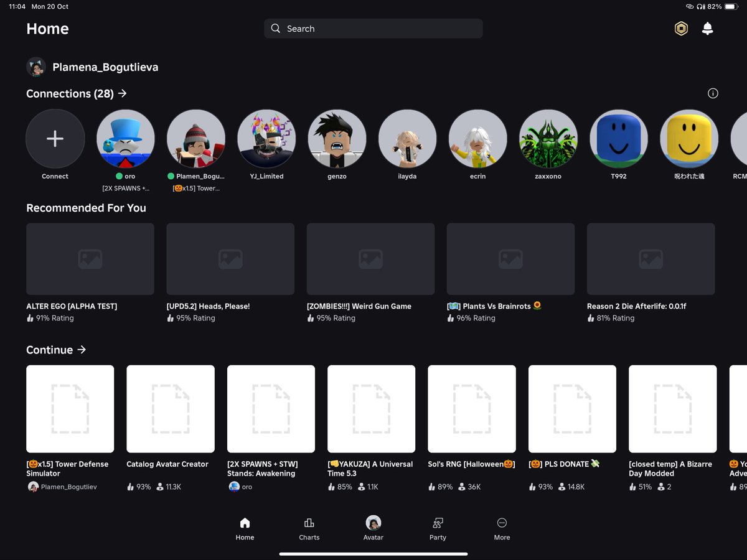This screenshot has height=560, width=747.
Task: Click the [x1.5] Tower... status under Plamen_Bogu...
Action: pos(196,188)
